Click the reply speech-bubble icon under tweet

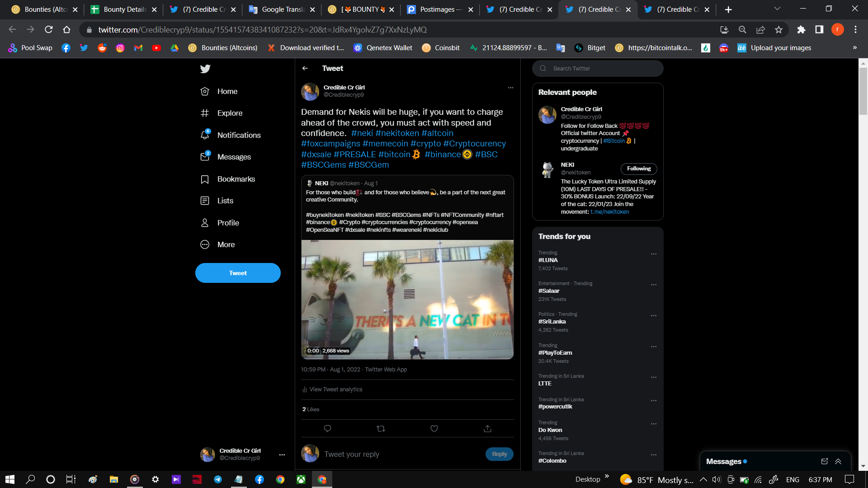pos(327,428)
